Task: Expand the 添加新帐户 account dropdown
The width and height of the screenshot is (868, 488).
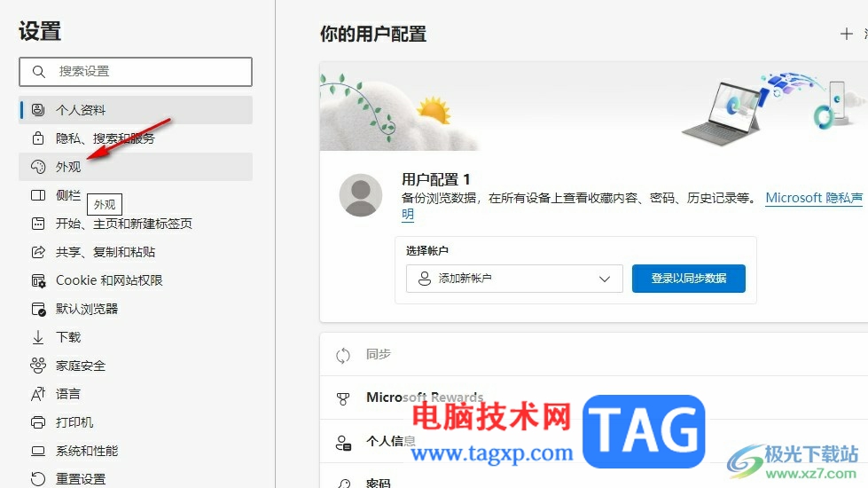Action: [514, 278]
